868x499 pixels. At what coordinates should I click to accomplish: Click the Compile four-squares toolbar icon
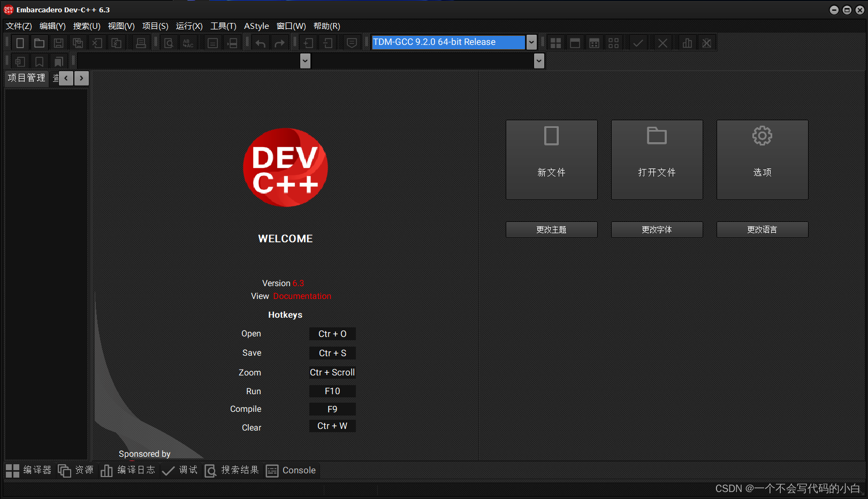[556, 43]
